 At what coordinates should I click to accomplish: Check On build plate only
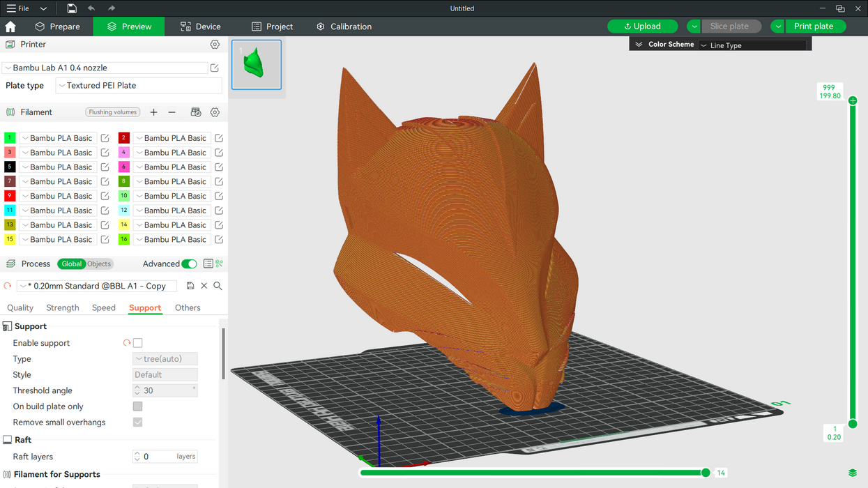click(138, 406)
